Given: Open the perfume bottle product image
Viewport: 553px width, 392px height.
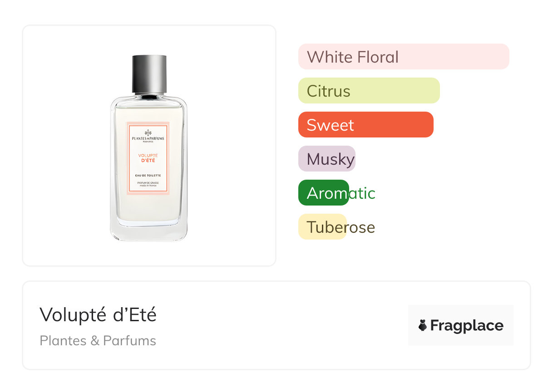Looking at the screenshot, I should tap(148, 150).
